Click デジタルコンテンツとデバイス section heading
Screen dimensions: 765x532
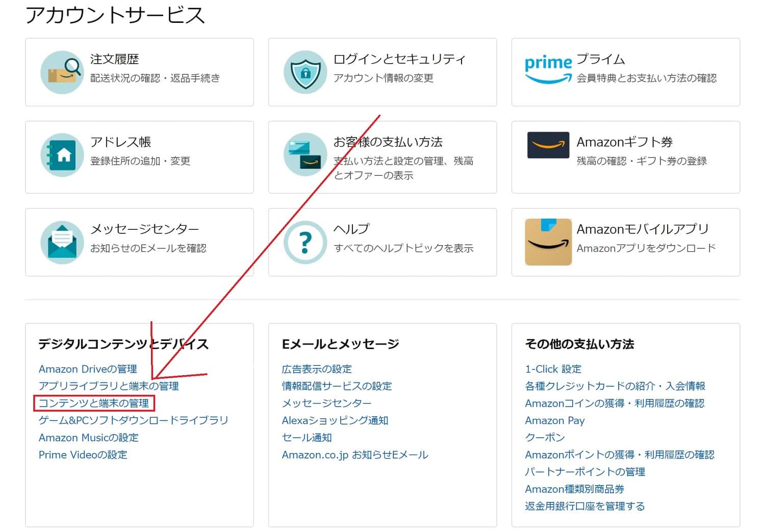coord(124,344)
